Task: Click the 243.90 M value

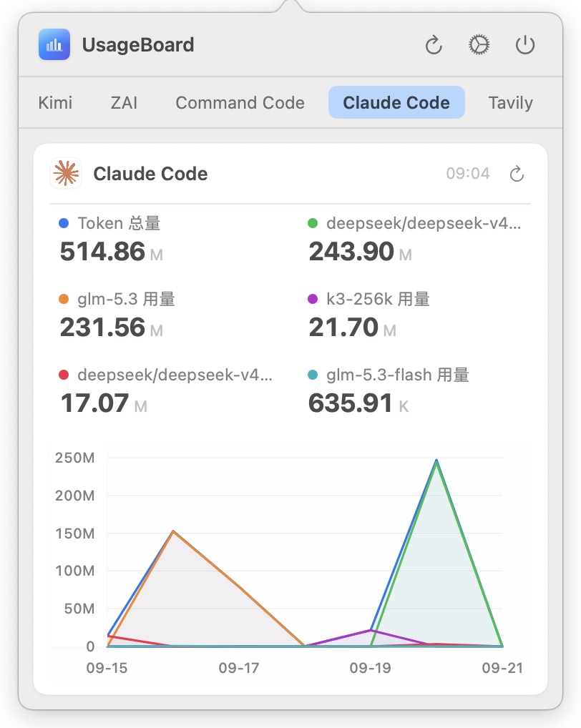Action: (361, 252)
